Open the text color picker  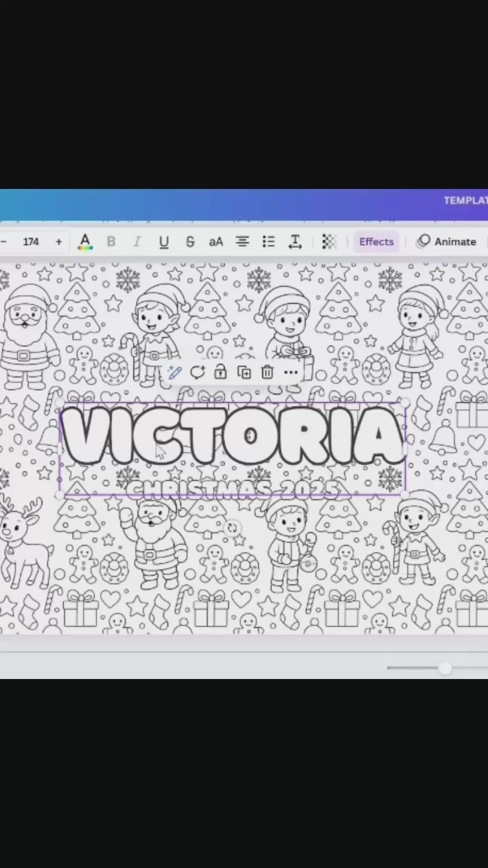point(85,242)
